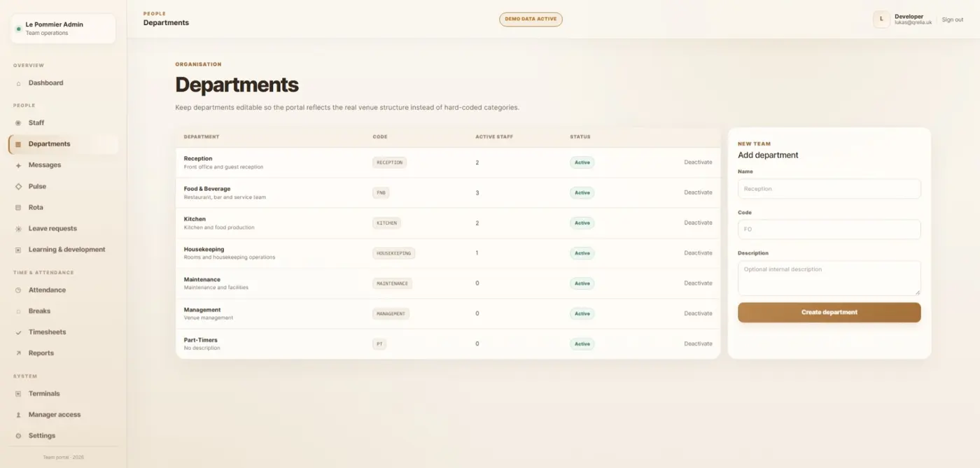The width and height of the screenshot is (980, 468).
Task: Click the Staff icon in sidebar
Action: tap(18, 123)
